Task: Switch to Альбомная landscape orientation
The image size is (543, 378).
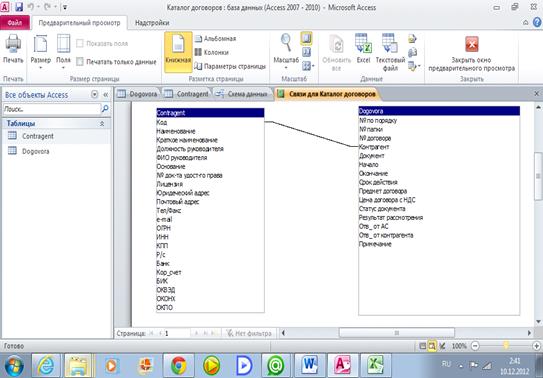Action: pyautogui.click(x=215, y=39)
